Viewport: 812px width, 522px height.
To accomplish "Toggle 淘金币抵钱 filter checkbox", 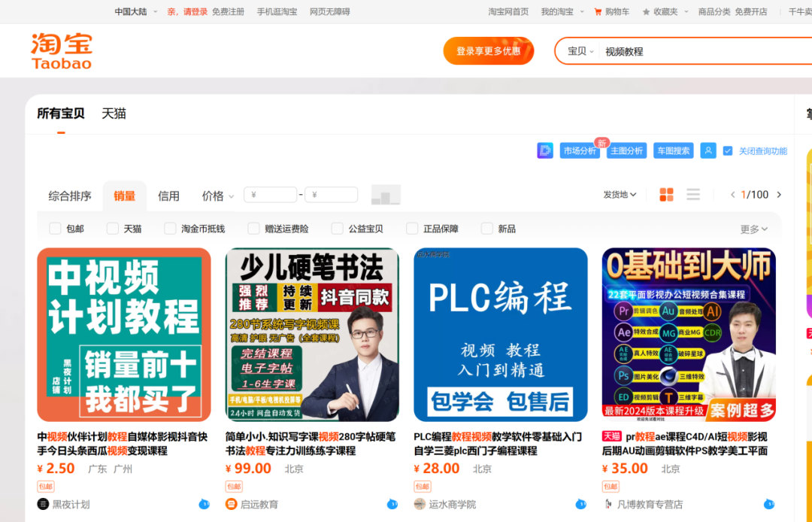I will 170,229.
